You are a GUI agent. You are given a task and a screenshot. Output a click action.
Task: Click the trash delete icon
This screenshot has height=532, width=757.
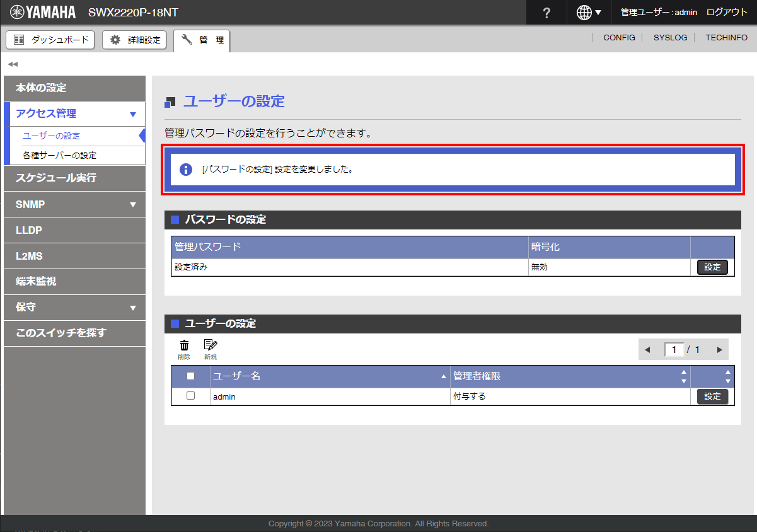click(184, 345)
